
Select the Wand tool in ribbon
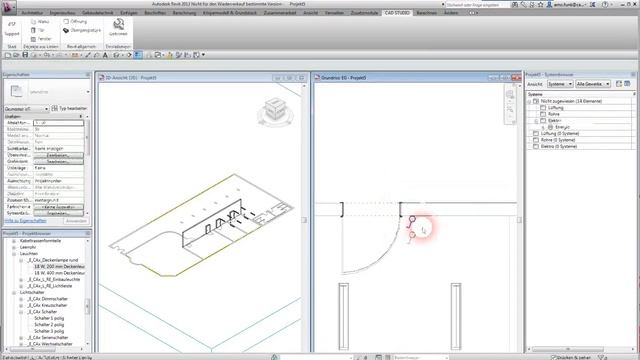[x=40, y=22]
